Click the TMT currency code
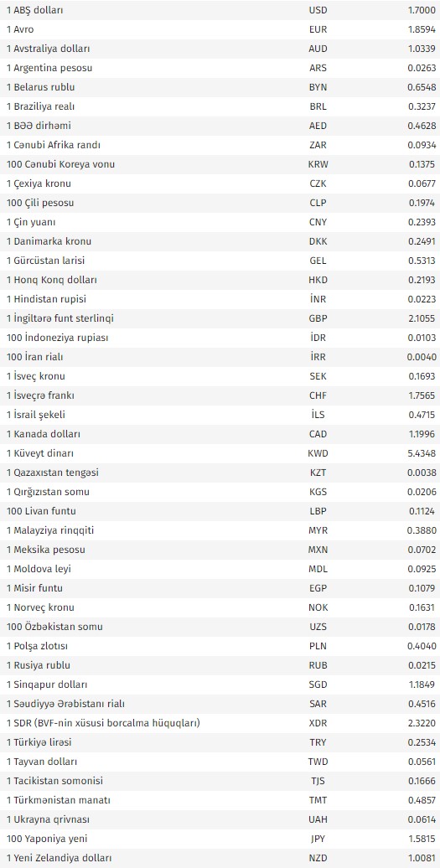The height and width of the screenshot is (868, 440). pyautogui.click(x=318, y=800)
